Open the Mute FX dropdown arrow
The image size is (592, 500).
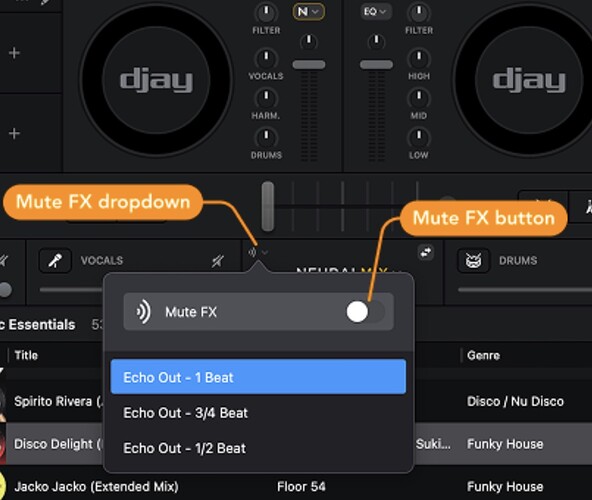(x=265, y=252)
